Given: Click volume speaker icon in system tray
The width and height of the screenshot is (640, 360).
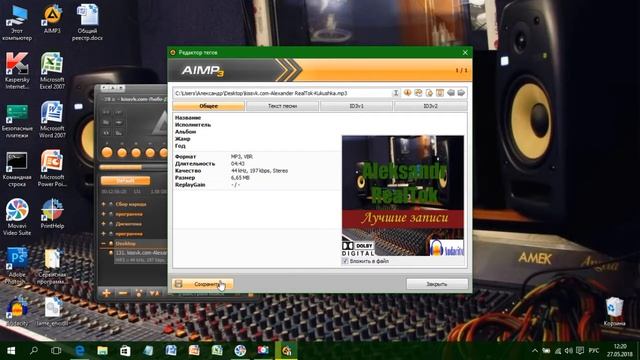Looking at the screenshot, I should 569,350.
